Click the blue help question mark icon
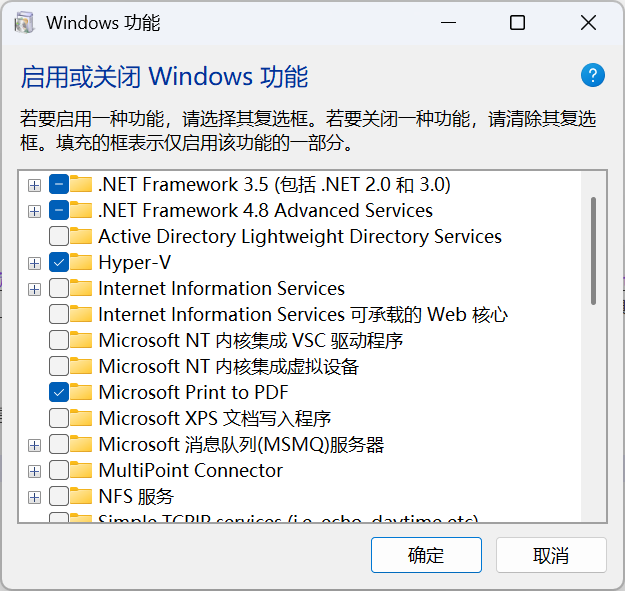This screenshot has height=591, width=625. pyautogui.click(x=593, y=75)
